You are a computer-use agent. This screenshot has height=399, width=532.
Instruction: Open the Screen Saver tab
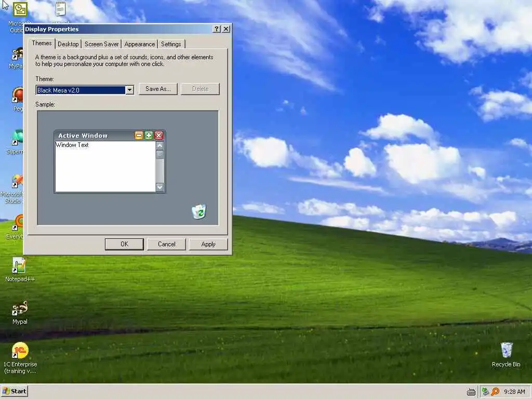pyautogui.click(x=101, y=44)
